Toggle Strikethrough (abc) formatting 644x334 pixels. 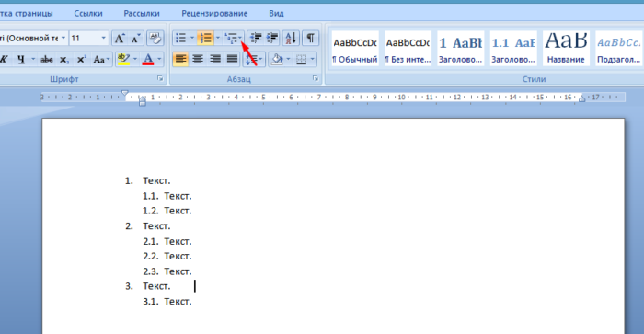(46, 60)
